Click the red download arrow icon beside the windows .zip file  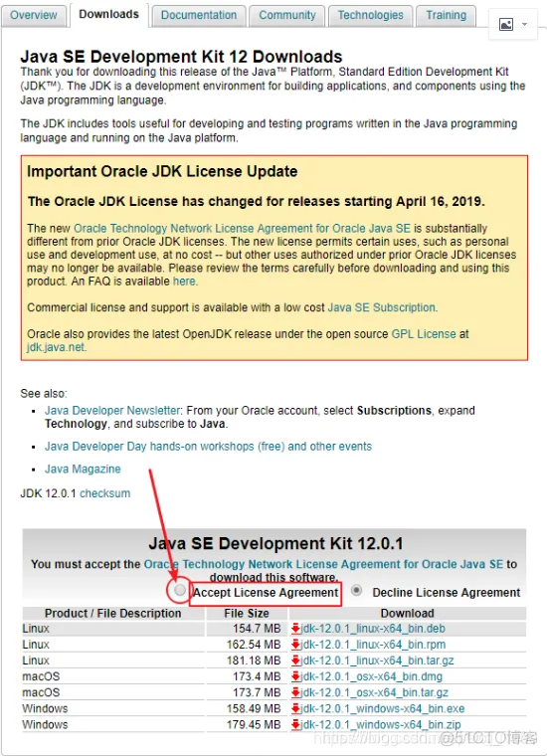click(x=296, y=724)
